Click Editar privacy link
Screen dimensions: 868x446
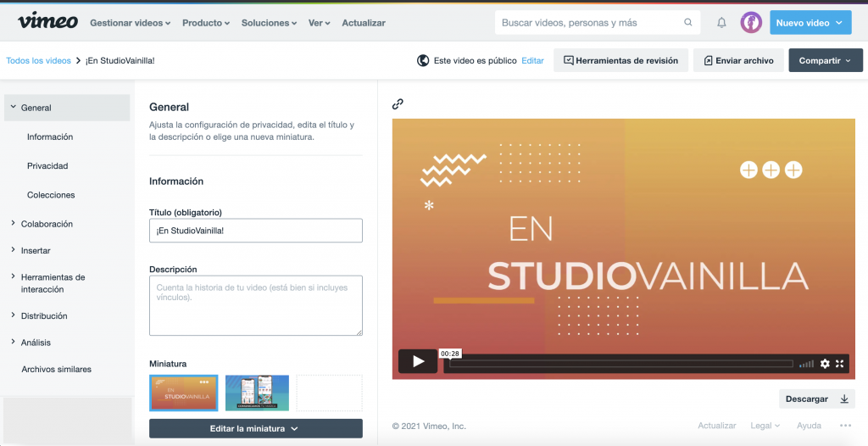[x=532, y=60]
